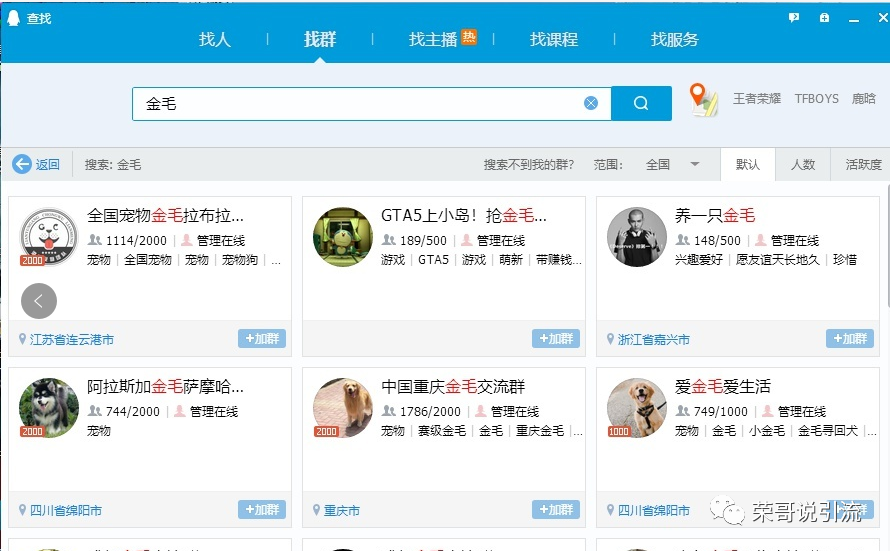Click the 返回 link text
This screenshot has width=890, height=551.
pyautogui.click(x=47, y=165)
